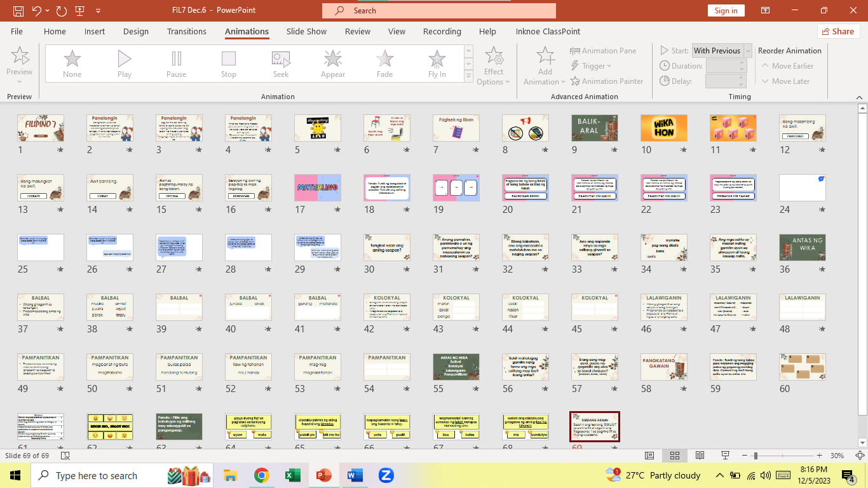Choose the Fade animation effect

click(384, 64)
